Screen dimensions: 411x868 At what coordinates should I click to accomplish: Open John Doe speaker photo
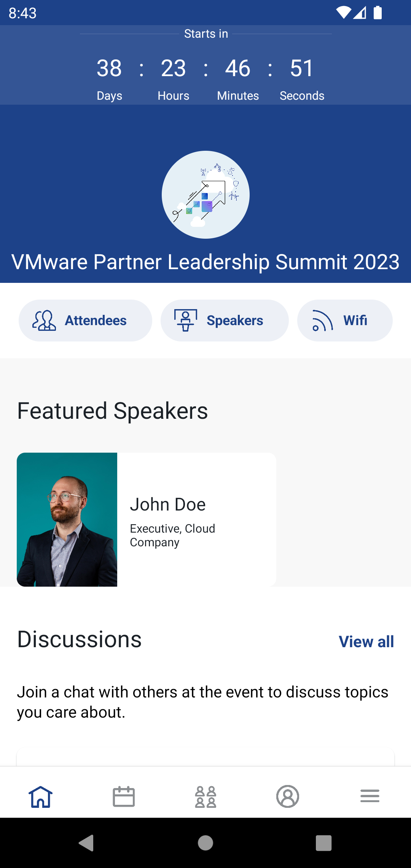67,520
